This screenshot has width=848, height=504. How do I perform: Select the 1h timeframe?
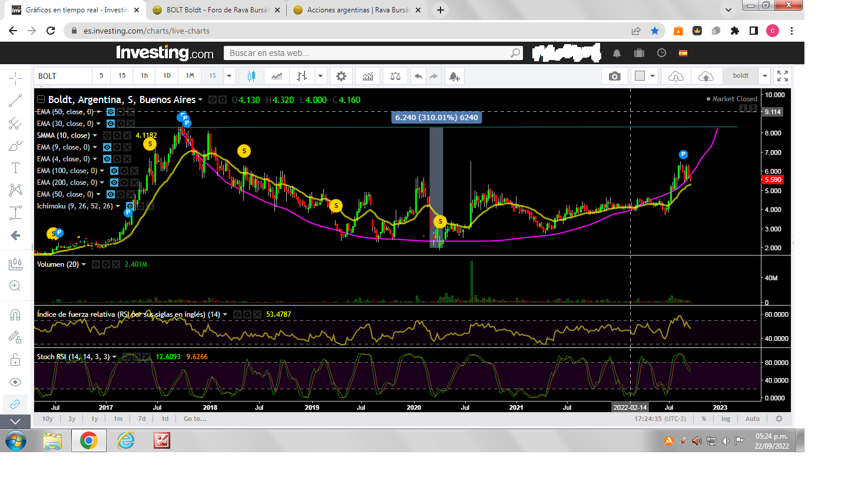click(144, 76)
